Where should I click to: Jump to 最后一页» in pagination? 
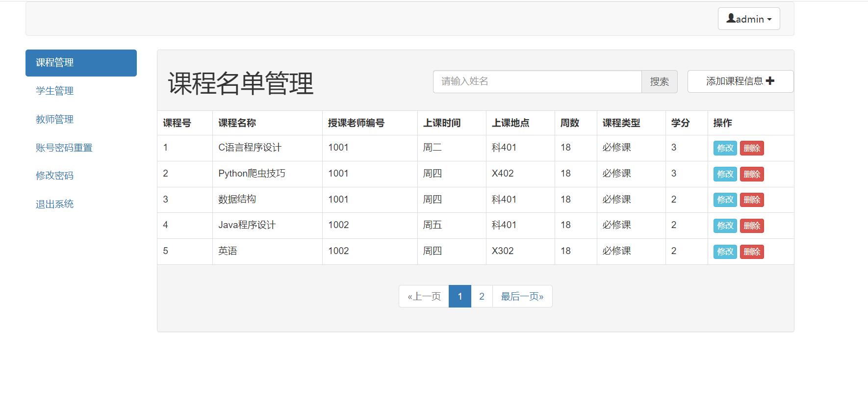(x=522, y=296)
